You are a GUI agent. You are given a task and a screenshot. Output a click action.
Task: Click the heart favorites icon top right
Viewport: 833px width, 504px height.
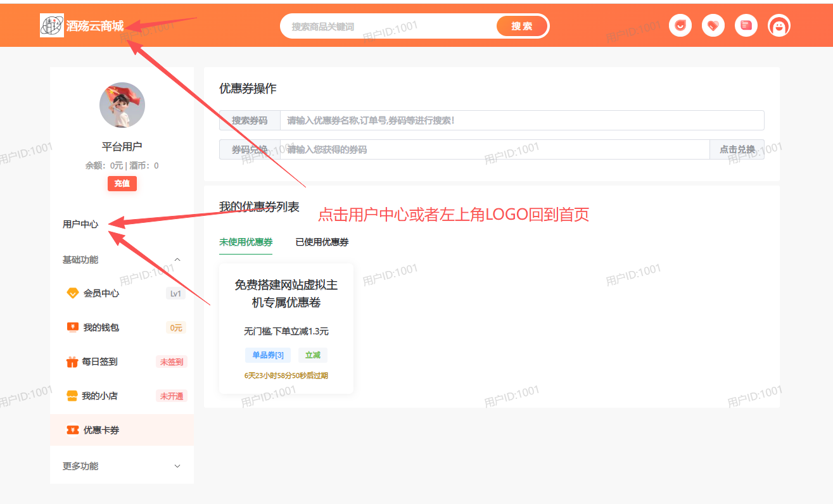713,25
